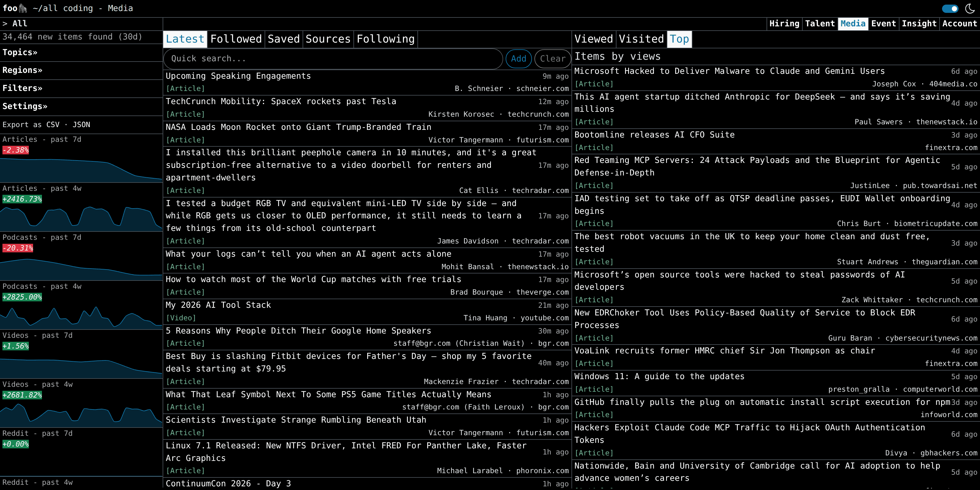Viewport: 980px width, 490px height.
Task: Switch to the Latest tab
Action: (185, 39)
